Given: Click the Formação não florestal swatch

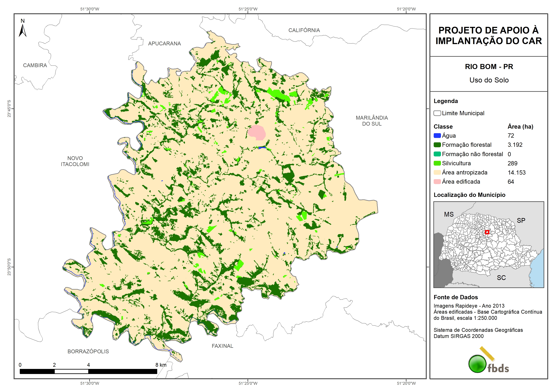Looking at the screenshot, I should tap(437, 154).
